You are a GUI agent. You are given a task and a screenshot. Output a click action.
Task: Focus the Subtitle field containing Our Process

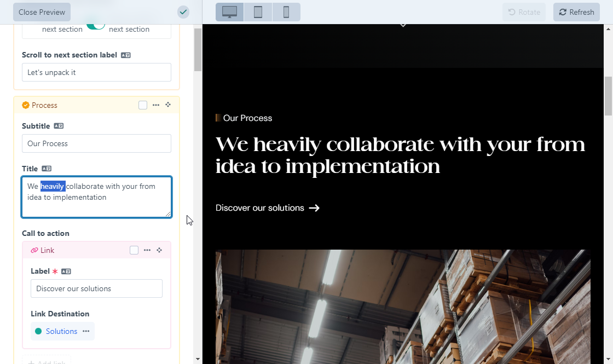click(96, 143)
